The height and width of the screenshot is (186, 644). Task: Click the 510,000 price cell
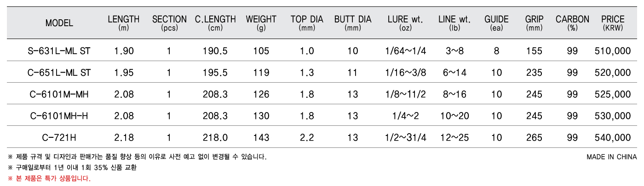tap(613, 51)
